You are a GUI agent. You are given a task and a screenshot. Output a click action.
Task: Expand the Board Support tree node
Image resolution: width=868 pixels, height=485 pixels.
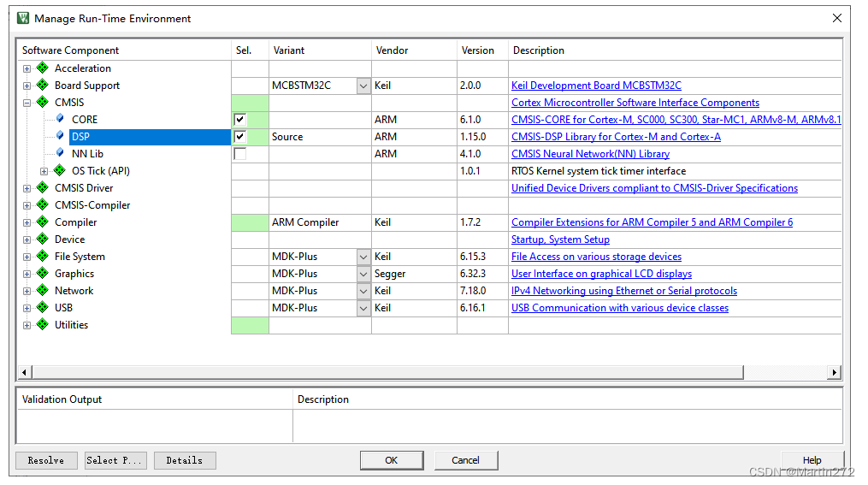coord(27,86)
